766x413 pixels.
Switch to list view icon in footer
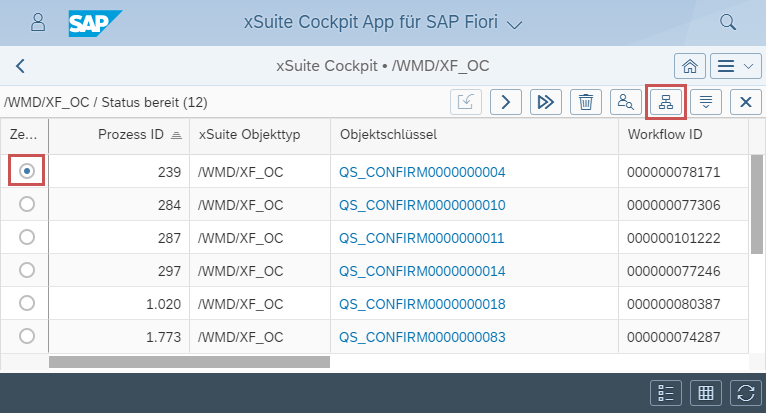[x=666, y=393]
